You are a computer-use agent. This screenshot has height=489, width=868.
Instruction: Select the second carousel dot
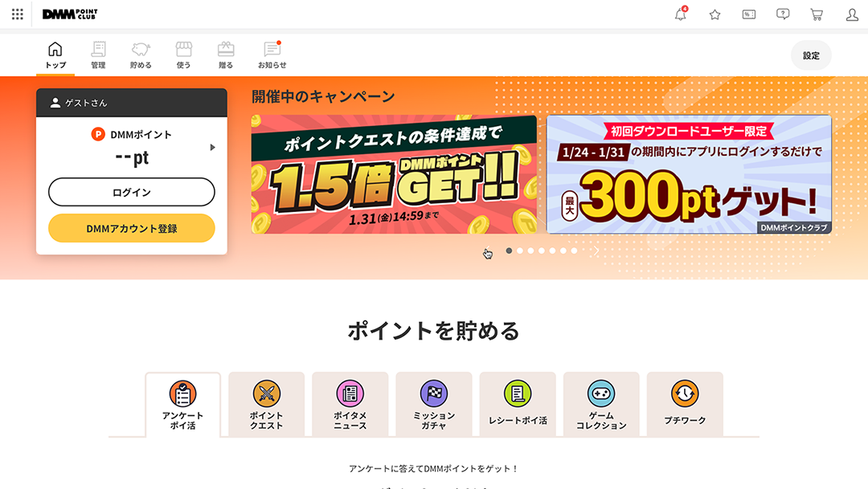pos(520,251)
